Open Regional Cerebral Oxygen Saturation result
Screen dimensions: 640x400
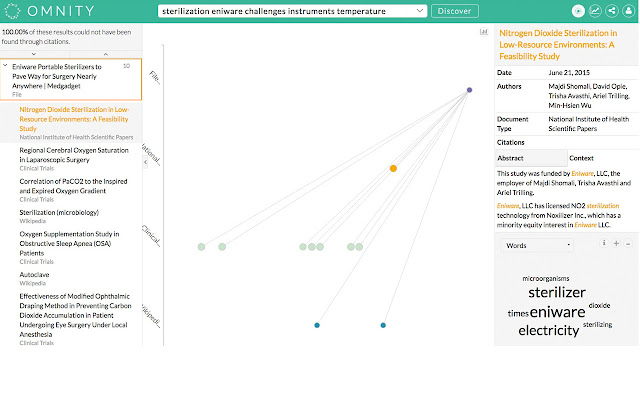(74, 155)
